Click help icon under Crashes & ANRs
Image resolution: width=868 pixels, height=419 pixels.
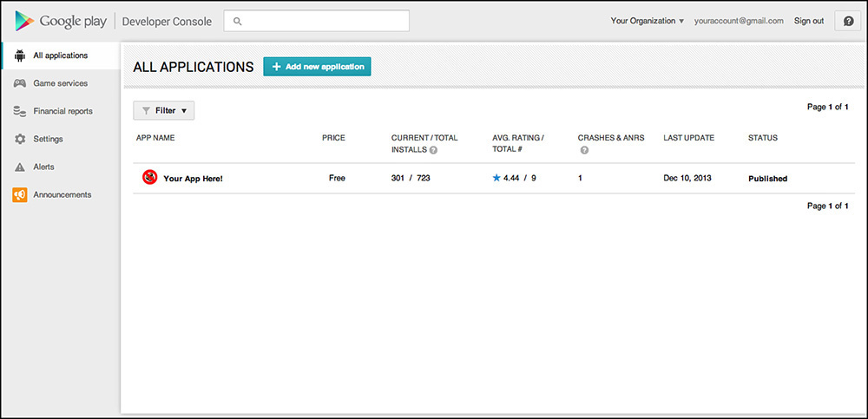584,150
